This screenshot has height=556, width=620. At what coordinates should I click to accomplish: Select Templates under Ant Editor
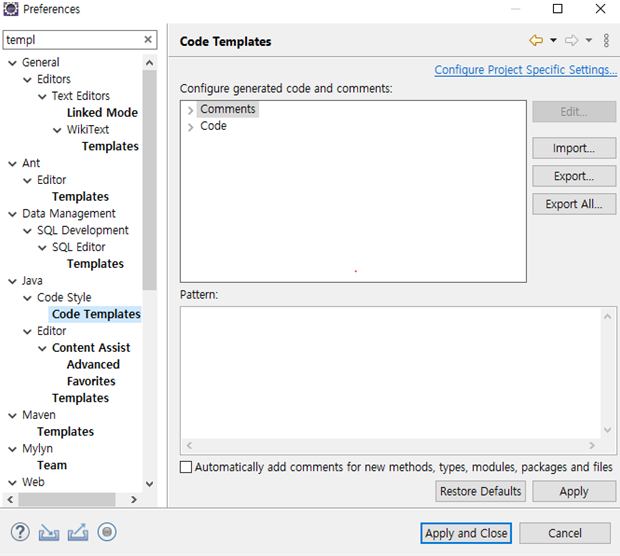(x=80, y=197)
